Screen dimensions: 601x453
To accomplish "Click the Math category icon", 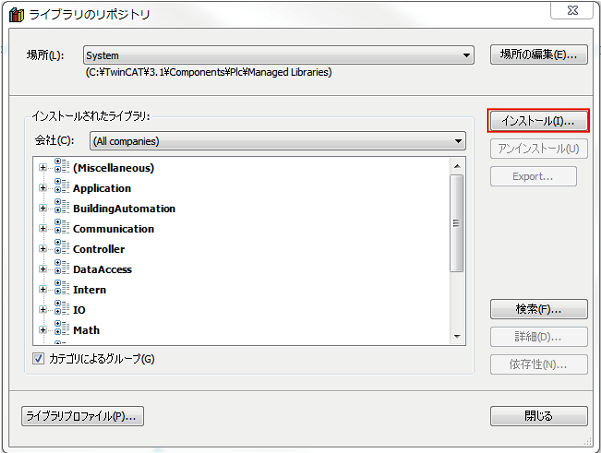I will point(61,329).
